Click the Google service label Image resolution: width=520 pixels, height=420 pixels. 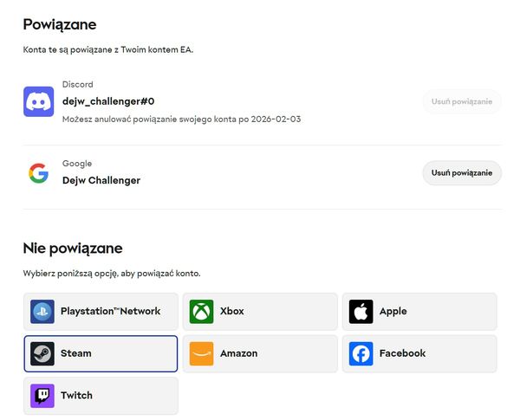click(x=77, y=164)
